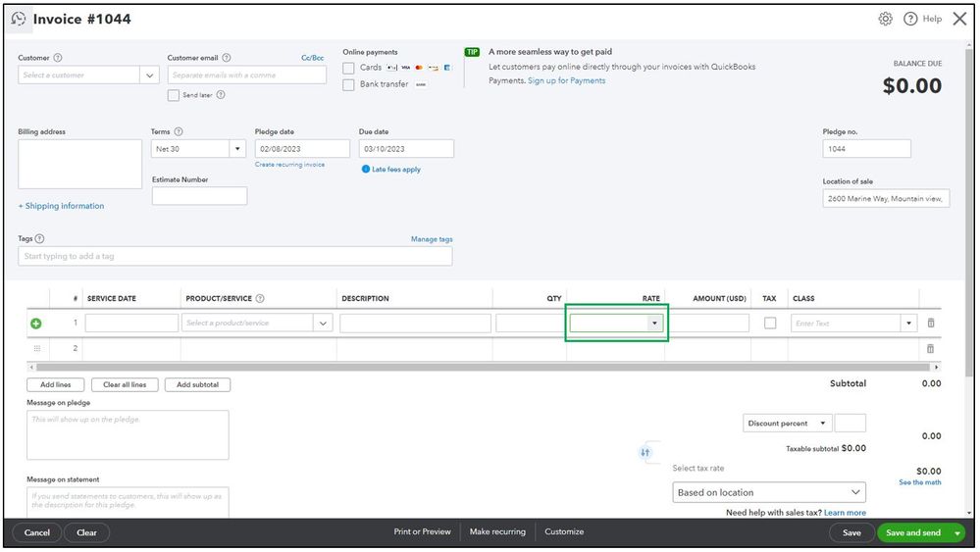This screenshot has width=980, height=552.
Task: Add a line with the green plus icon
Action: pos(36,324)
